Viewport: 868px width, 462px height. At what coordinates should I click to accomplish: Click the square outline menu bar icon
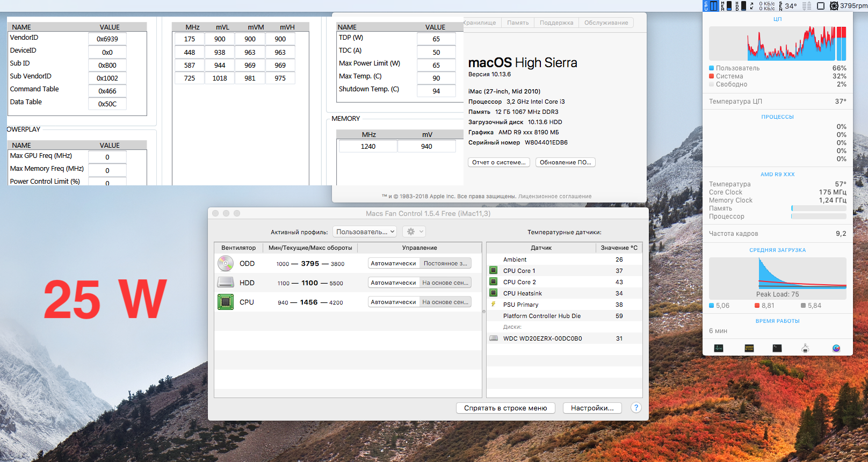click(x=821, y=6)
